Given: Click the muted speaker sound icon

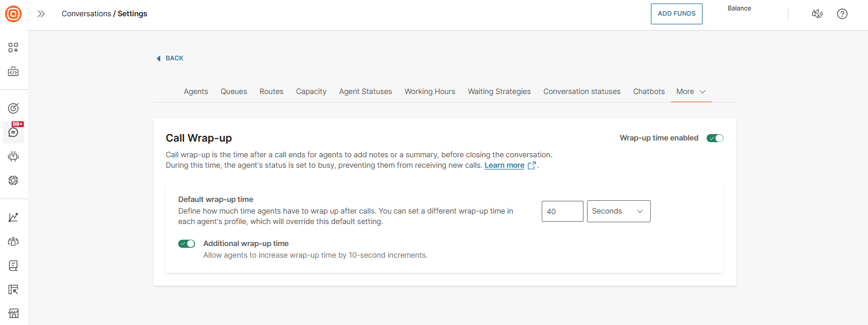Looking at the screenshot, I should (x=817, y=14).
